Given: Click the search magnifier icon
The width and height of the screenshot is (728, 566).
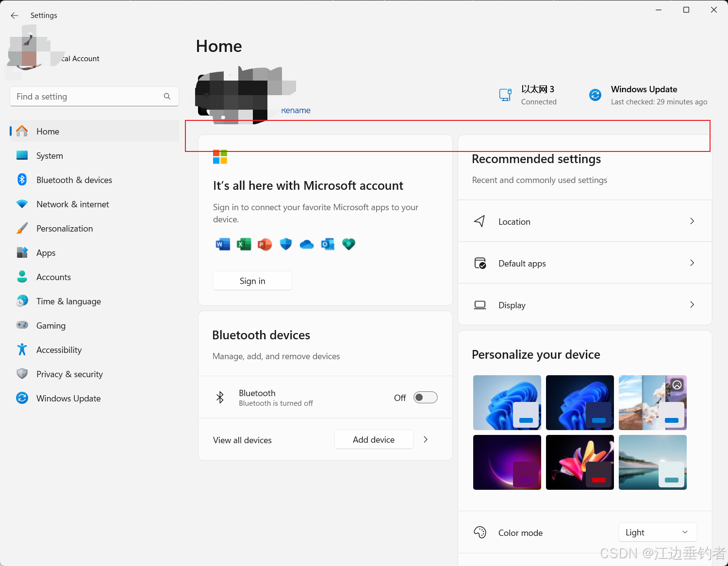Looking at the screenshot, I should pyautogui.click(x=167, y=97).
